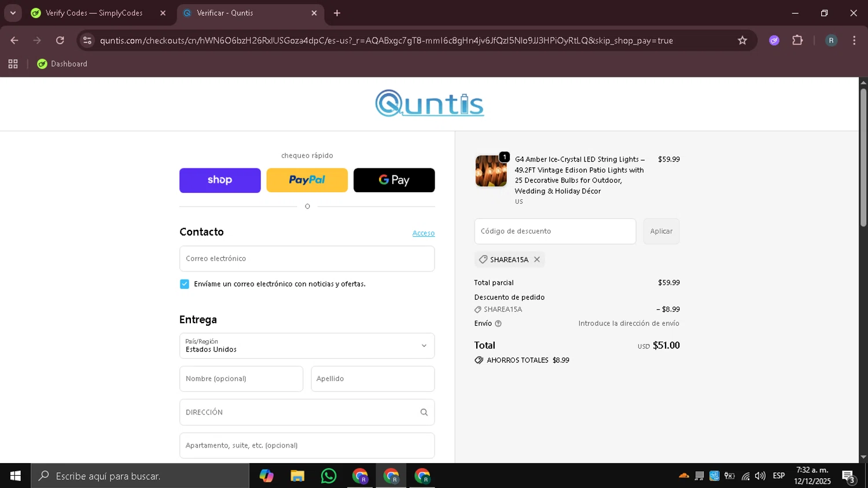Viewport: 868px width, 488px height.
Task: Open the Extensions puzzle icon
Action: point(797,41)
